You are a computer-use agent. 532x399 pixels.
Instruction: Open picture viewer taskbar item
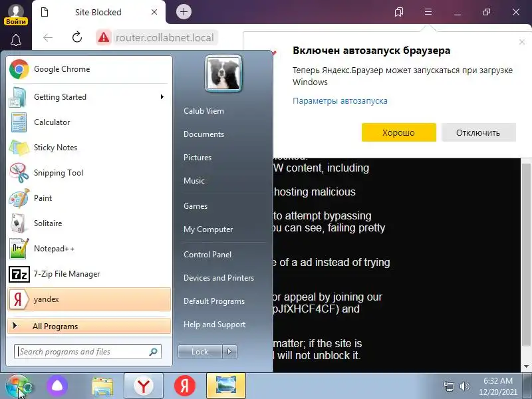pos(226,386)
